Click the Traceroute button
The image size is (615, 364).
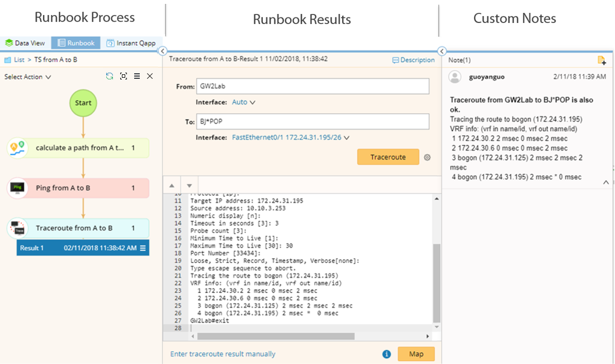point(388,158)
